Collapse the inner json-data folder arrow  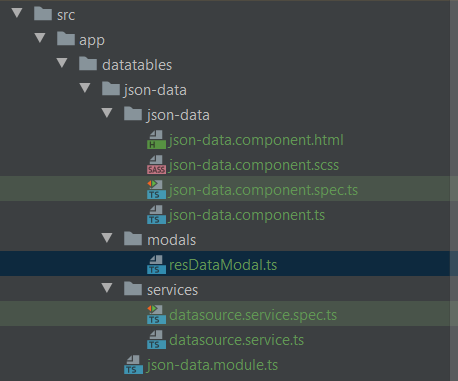pos(107,113)
